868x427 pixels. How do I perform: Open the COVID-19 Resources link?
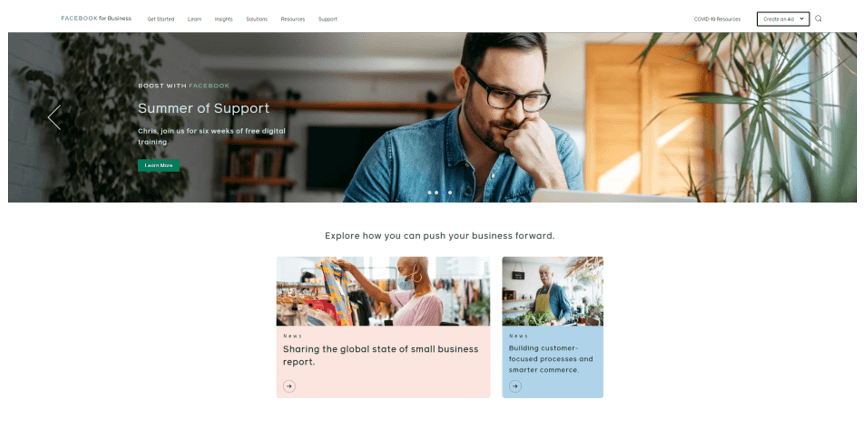point(717,19)
